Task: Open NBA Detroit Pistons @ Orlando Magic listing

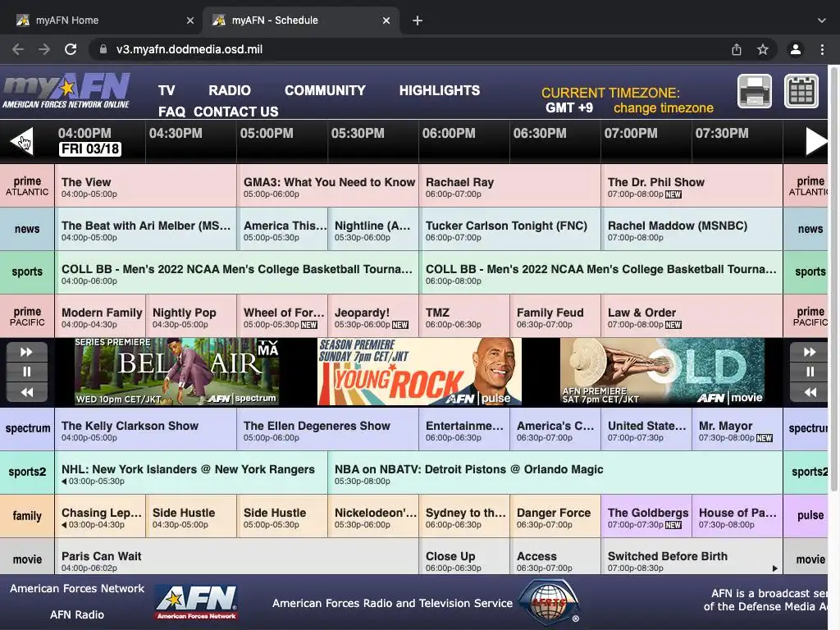Action: (555, 472)
